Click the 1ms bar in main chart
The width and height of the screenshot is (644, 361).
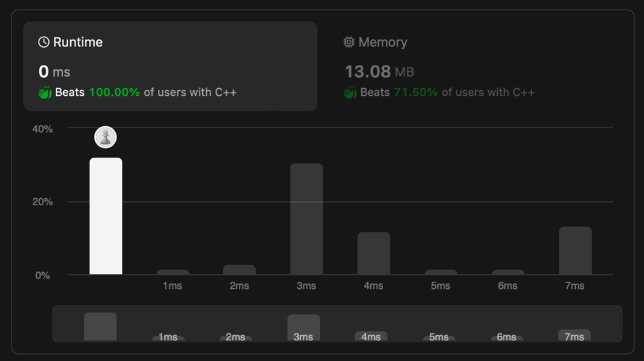point(173,272)
